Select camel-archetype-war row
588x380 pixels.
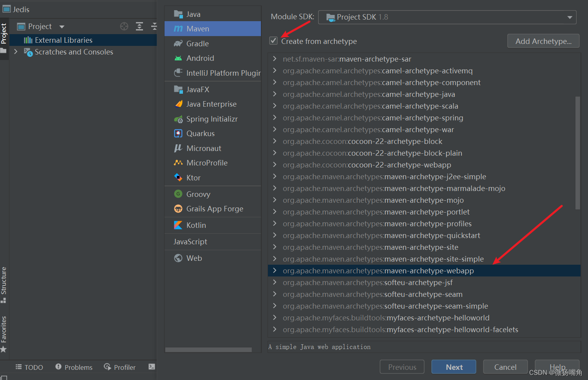[424, 129]
